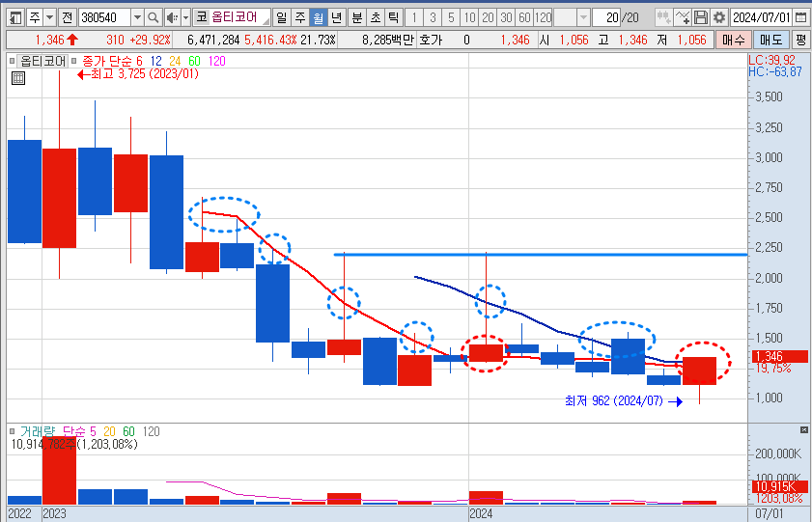Click the LC:39.92 readout

772,60
